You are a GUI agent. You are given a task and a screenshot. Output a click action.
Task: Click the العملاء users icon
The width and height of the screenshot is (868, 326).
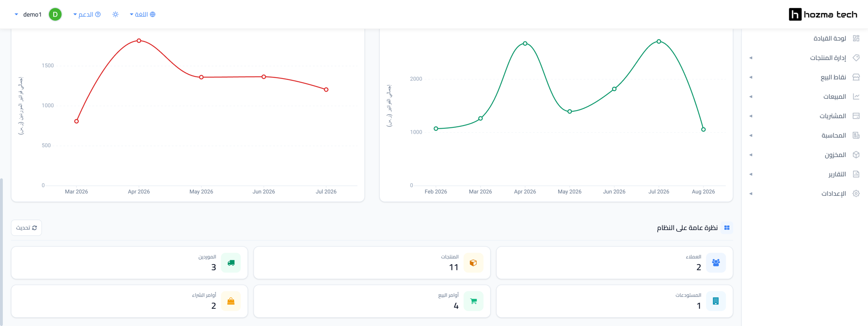pyautogui.click(x=716, y=263)
